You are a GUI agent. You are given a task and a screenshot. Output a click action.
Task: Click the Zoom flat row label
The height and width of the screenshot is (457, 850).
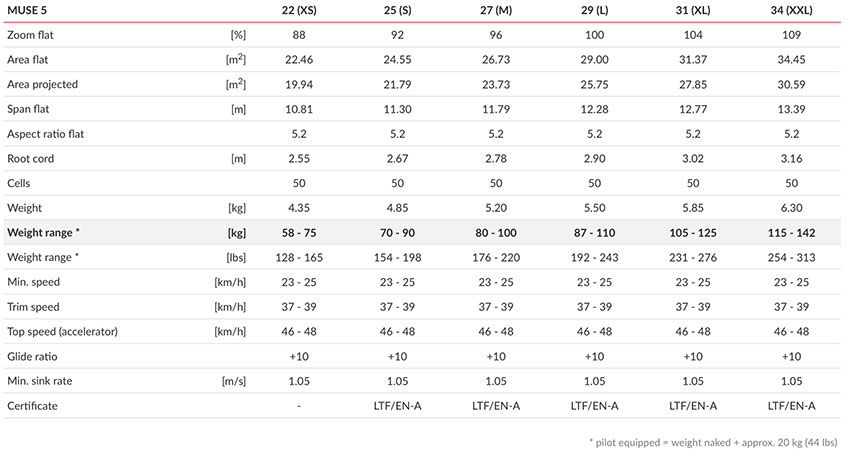[x=30, y=35]
